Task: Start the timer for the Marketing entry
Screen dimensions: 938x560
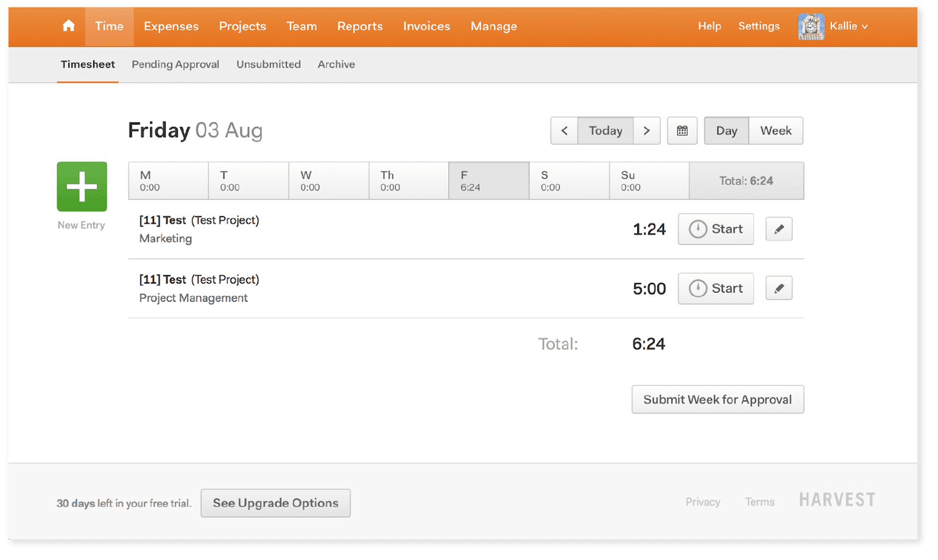Action: click(715, 229)
